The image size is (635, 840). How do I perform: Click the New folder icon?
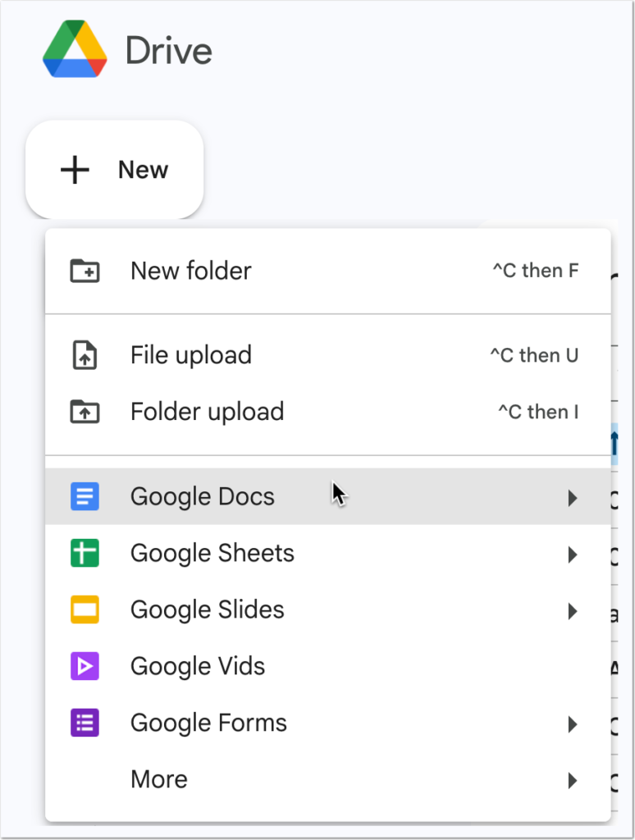point(85,271)
